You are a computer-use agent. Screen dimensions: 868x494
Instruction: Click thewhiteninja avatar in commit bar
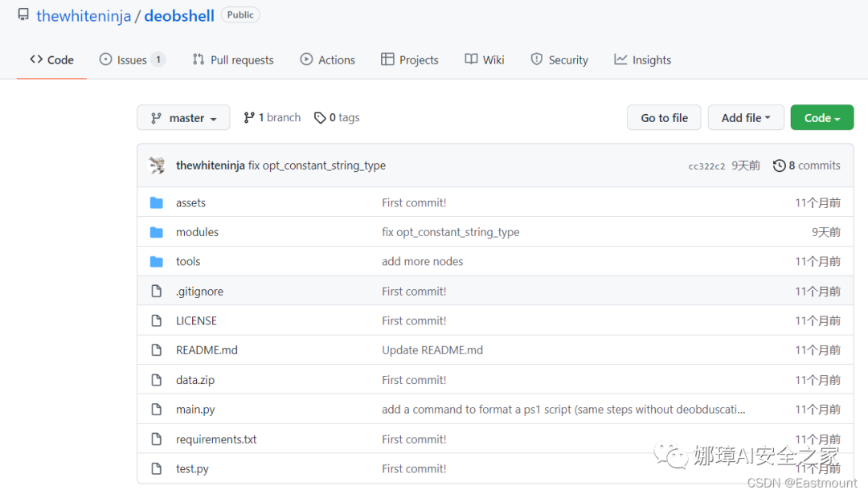tap(158, 165)
